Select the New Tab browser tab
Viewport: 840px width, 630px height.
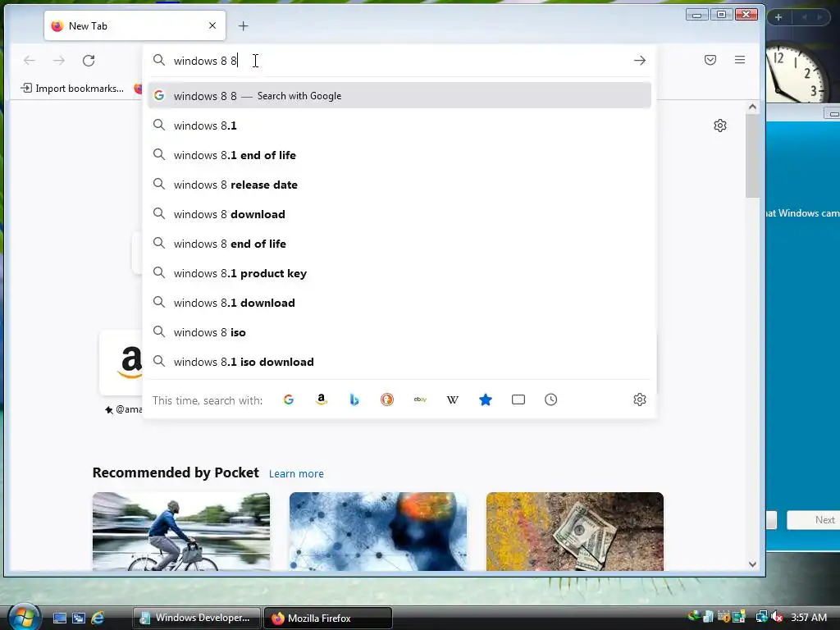tap(135, 25)
